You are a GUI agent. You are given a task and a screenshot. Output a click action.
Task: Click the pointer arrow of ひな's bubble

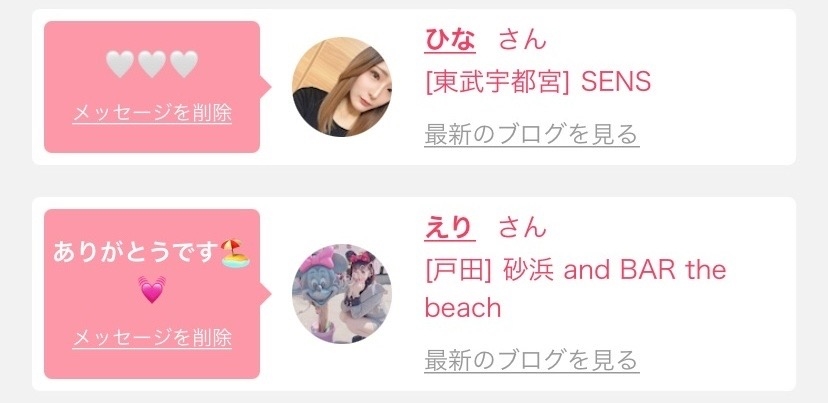(266, 87)
